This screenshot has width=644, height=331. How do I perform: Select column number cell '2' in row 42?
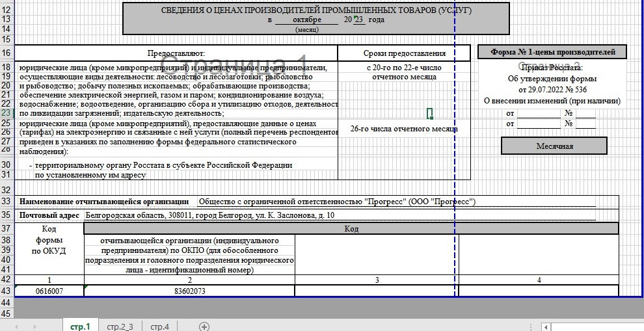189,280
